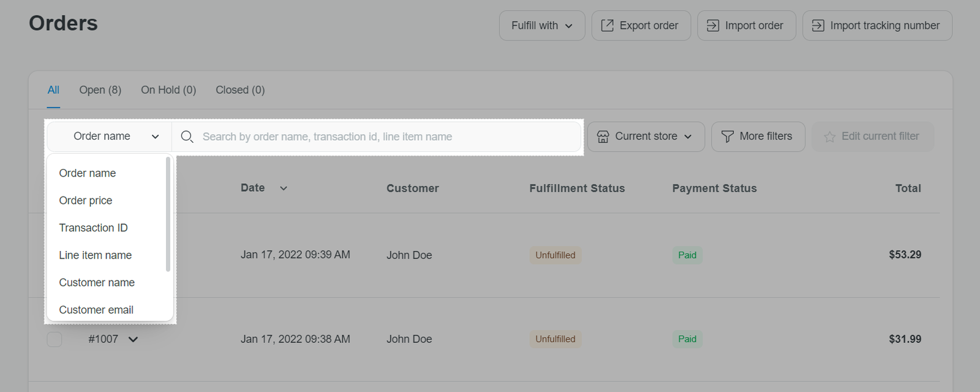Tick the checkbox for order #1007
980x392 pixels.
click(55, 339)
